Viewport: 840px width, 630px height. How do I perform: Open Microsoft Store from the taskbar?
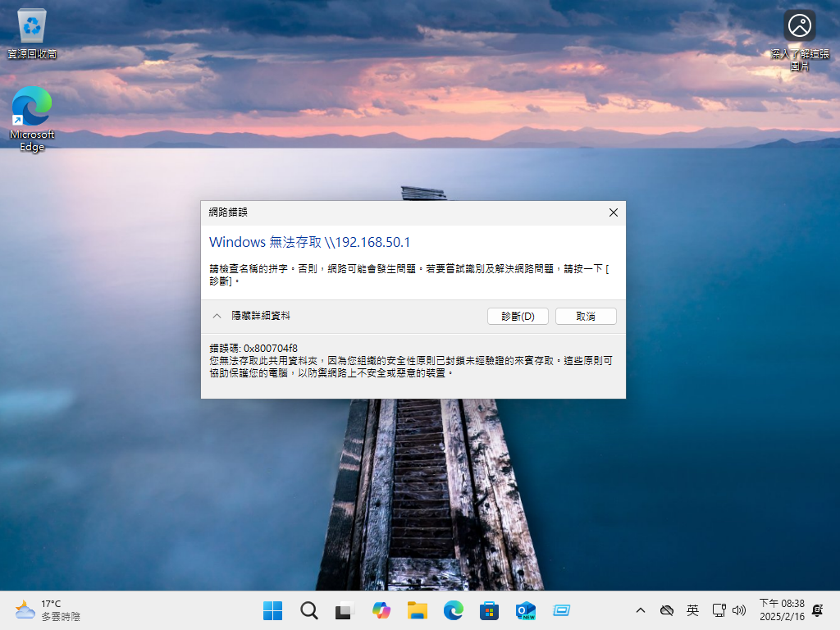click(490, 610)
